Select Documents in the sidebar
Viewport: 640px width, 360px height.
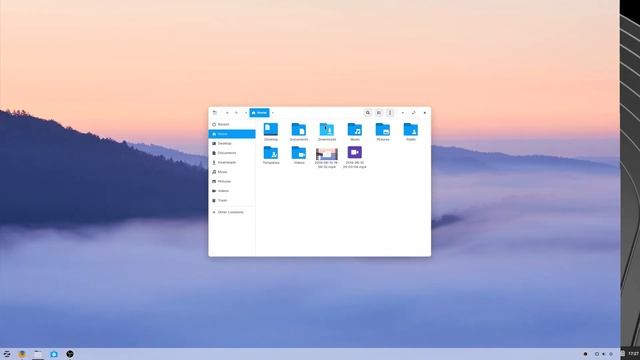tap(232, 153)
